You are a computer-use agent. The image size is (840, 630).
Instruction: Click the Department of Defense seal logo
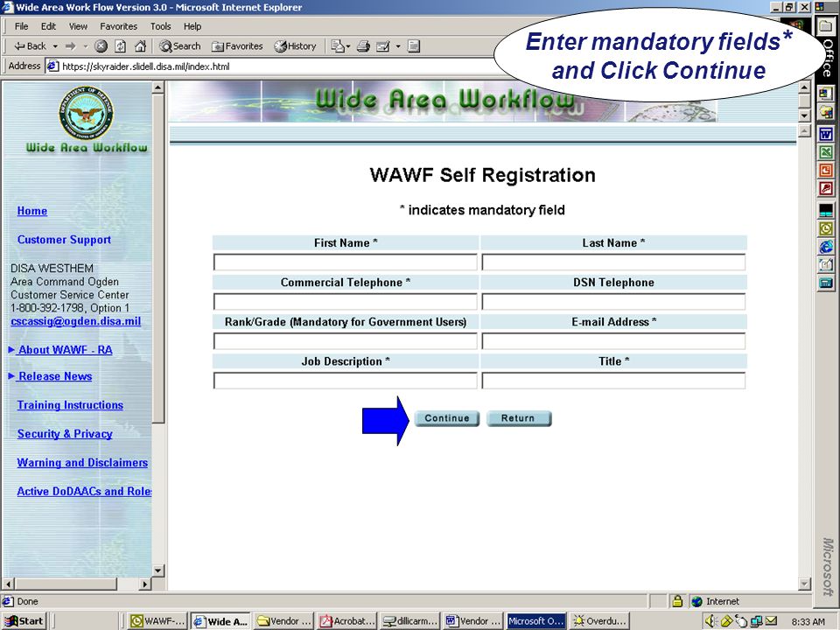pyautogui.click(x=87, y=113)
